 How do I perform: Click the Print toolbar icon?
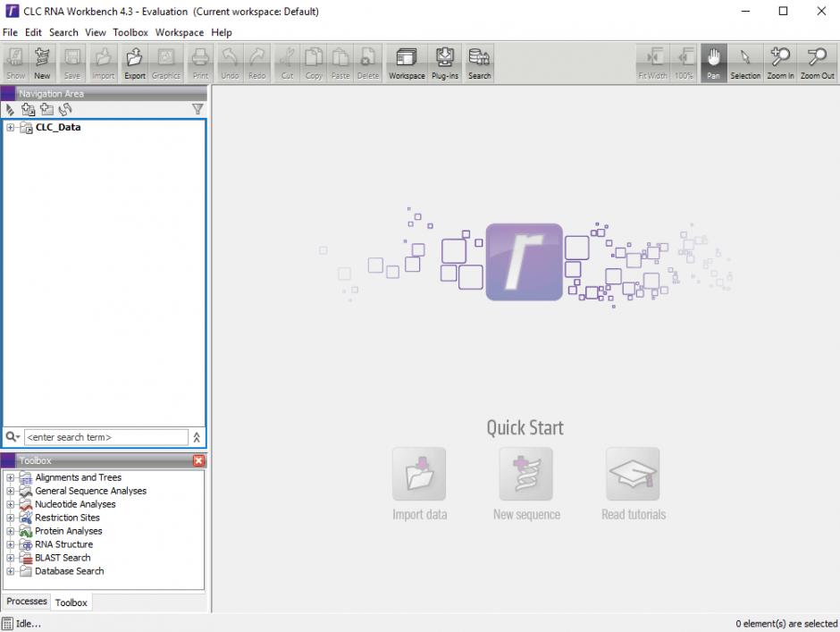(200, 63)
